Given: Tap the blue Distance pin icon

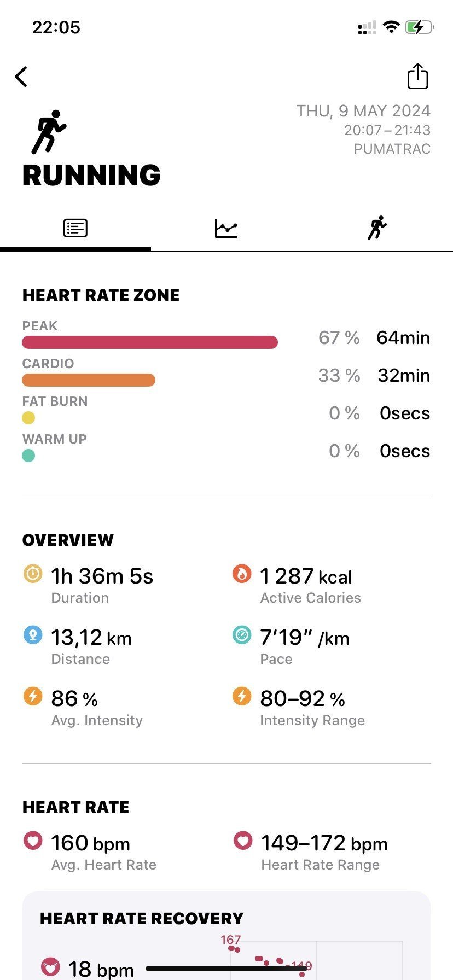Looking at the screenshot, I should 33,635.
